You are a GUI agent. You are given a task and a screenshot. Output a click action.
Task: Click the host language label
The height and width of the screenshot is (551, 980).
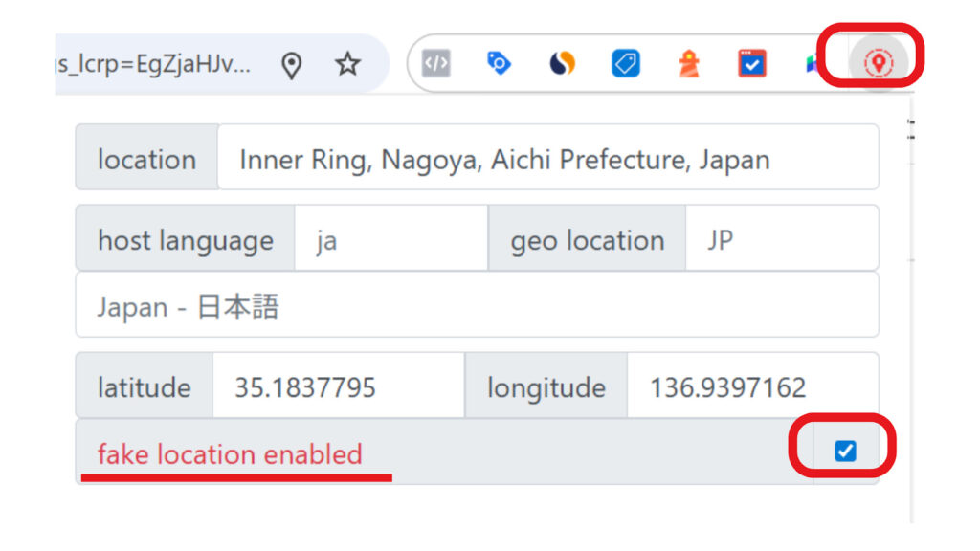186,239
